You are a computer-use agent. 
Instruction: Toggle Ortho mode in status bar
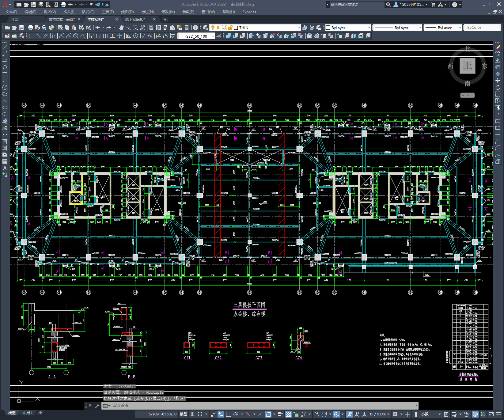coord(228,414)
